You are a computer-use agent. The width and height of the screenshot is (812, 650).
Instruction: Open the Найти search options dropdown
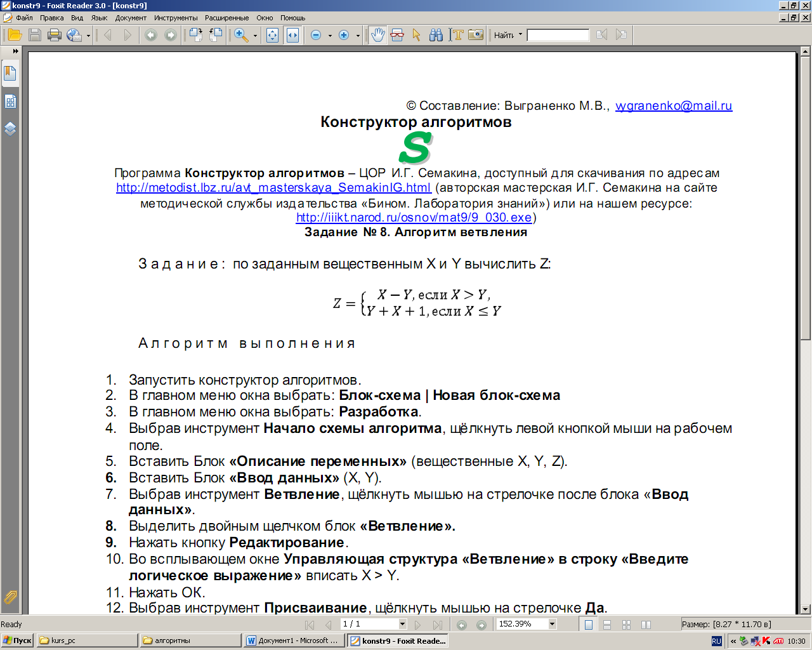[520, 35]
